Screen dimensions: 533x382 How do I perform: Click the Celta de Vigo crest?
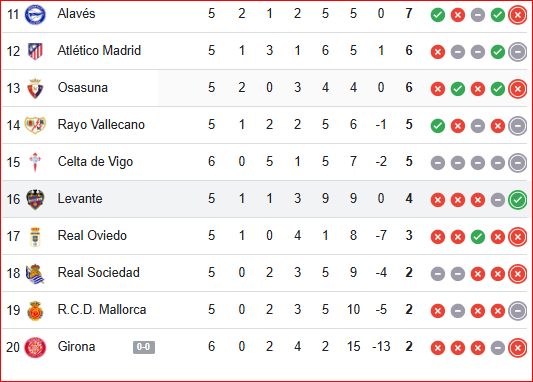(35, 162)
